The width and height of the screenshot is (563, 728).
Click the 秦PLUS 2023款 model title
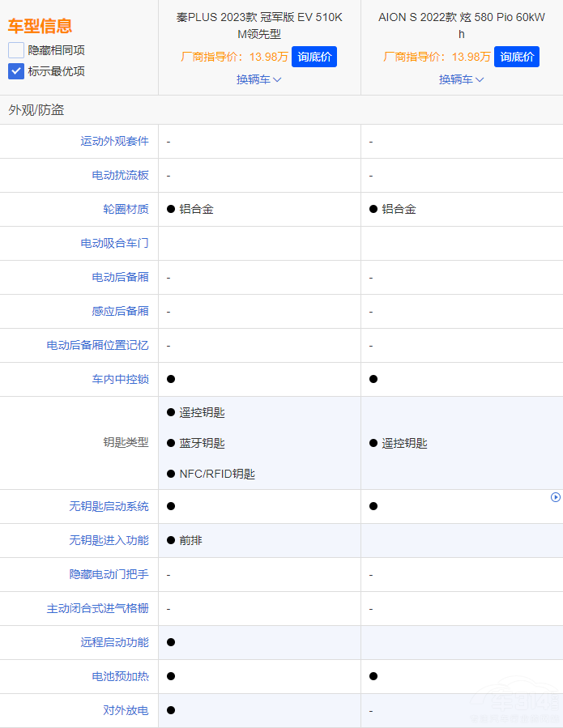pyautogui.click(x=258, y=25)
